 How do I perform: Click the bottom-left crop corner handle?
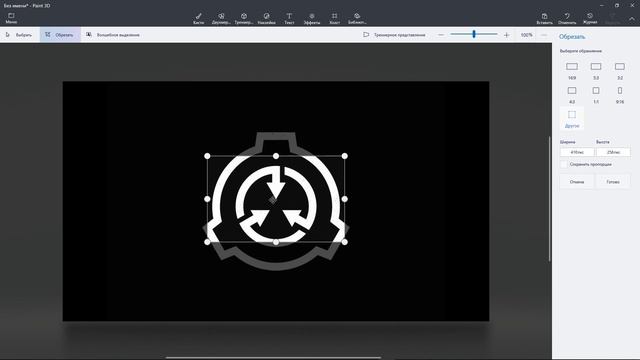coord(207,242)
